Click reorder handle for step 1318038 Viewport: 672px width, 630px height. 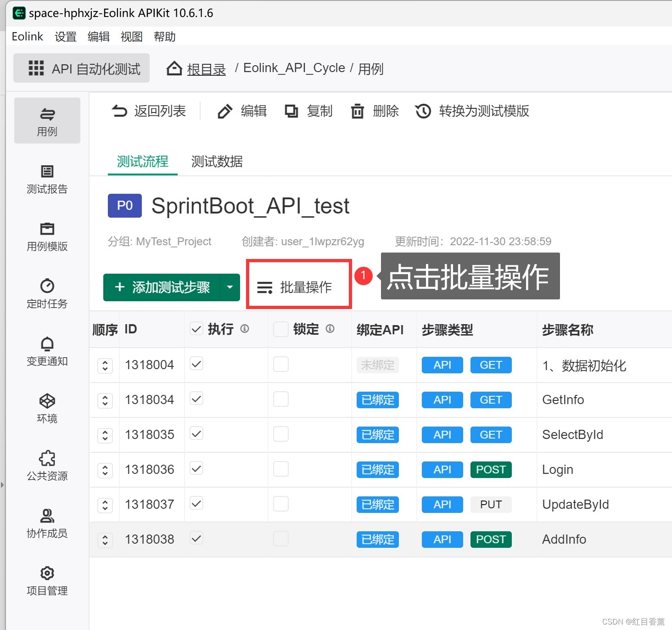(x=105, y=540)
